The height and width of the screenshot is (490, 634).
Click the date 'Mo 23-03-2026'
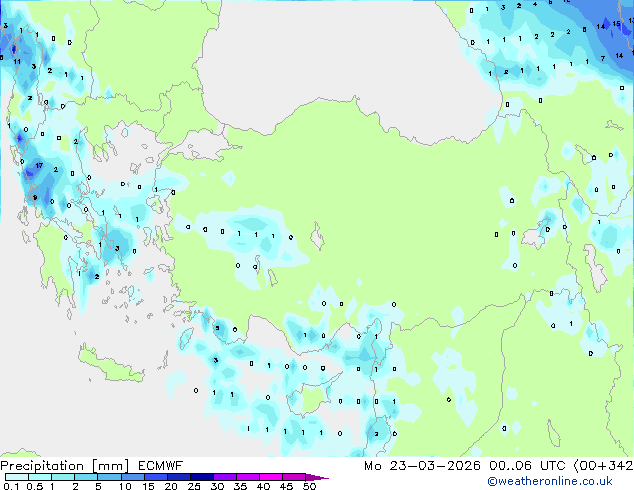tap(422, 466)
